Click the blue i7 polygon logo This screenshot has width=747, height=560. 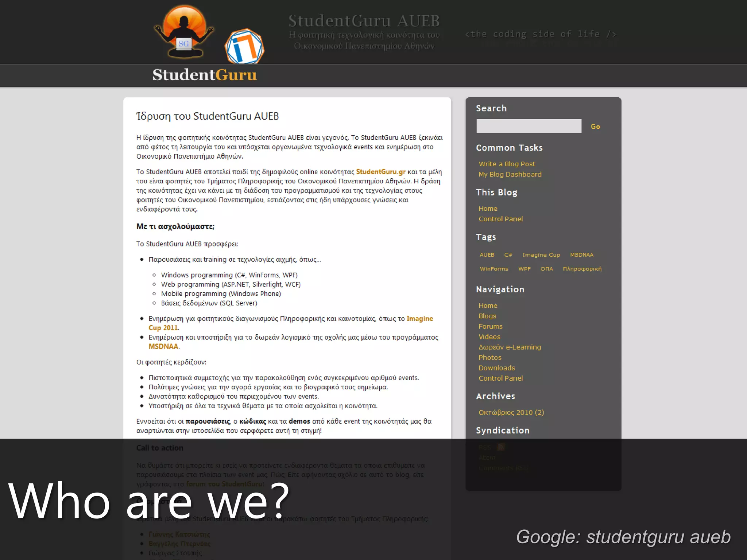tap(244, 47)
